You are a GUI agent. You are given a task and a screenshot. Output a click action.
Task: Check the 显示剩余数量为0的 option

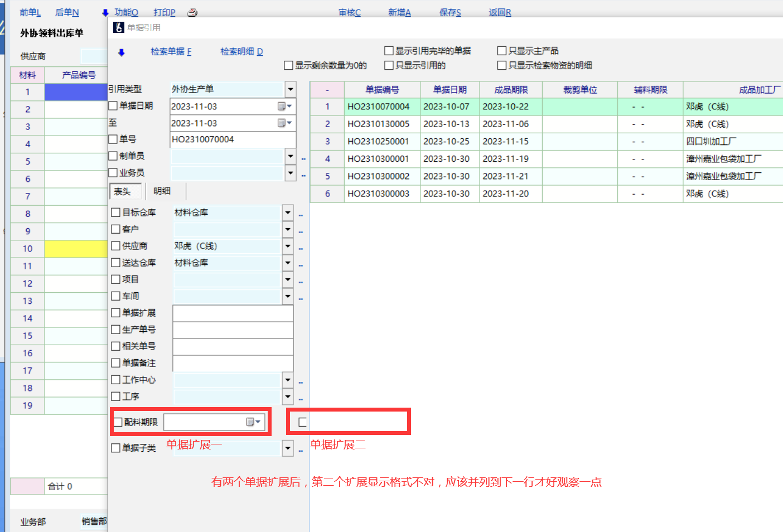click(289, 65)
